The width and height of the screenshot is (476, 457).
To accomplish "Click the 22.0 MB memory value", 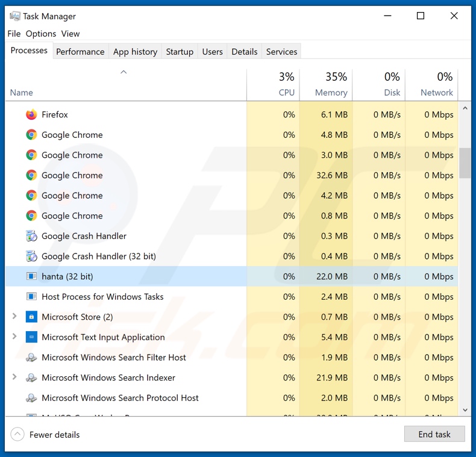I will tap(332, 276).
